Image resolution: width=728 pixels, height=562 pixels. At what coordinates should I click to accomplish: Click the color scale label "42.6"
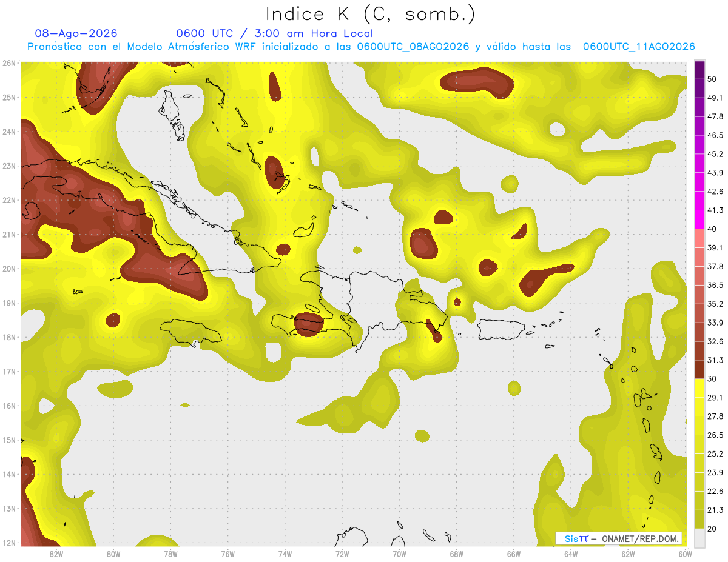coord(715,192)
